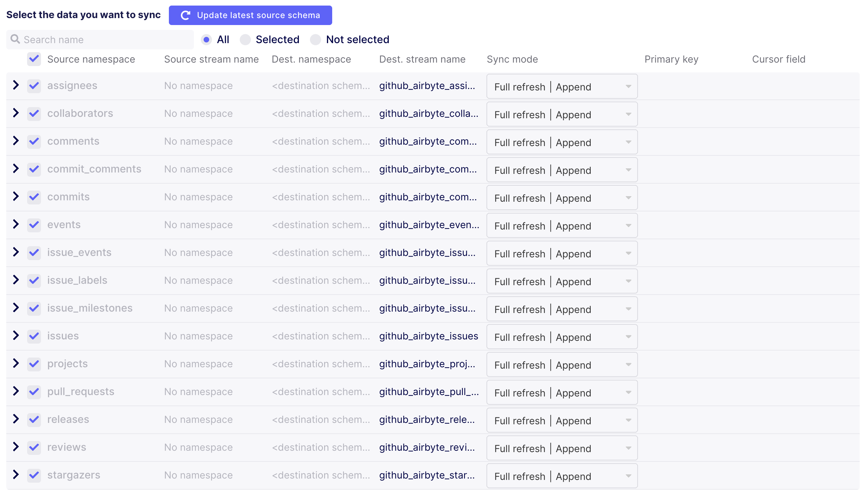Expand the issue_labels stream row

(x=15, y=280)
